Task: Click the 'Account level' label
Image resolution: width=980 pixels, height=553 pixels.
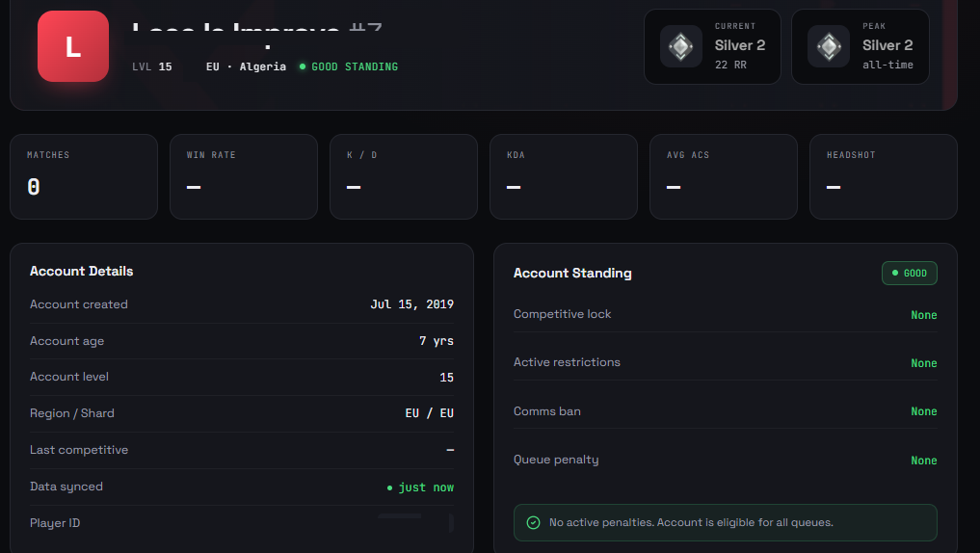Action: pos(68,377)
